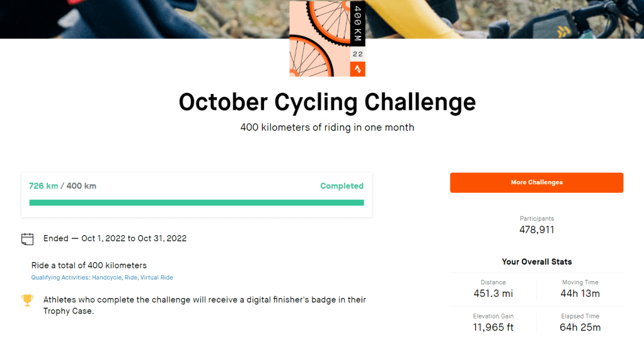644x338 pixels.
Task: Click the green "Completed" status label
Action: pyautogui.click(x=342, y=186)
